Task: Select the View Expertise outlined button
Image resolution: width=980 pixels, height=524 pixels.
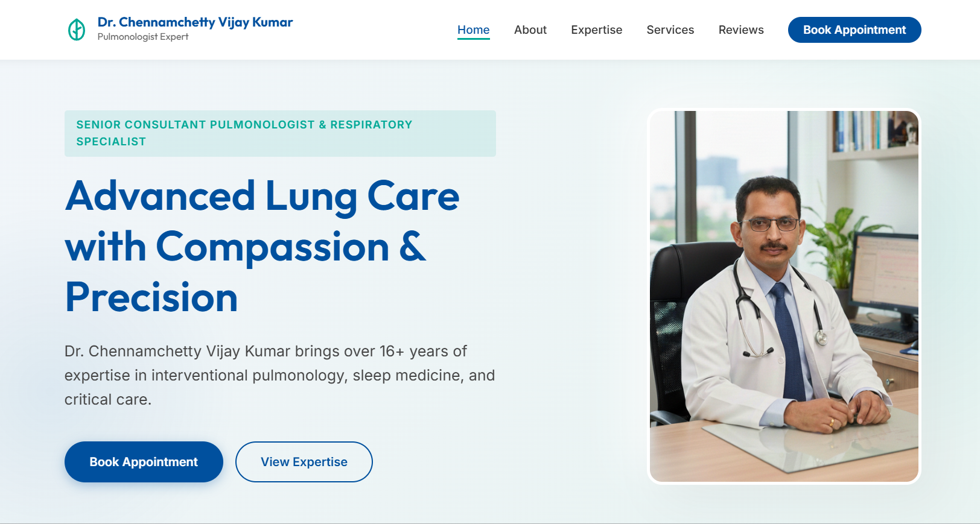Action: click(x=304, y=462)
